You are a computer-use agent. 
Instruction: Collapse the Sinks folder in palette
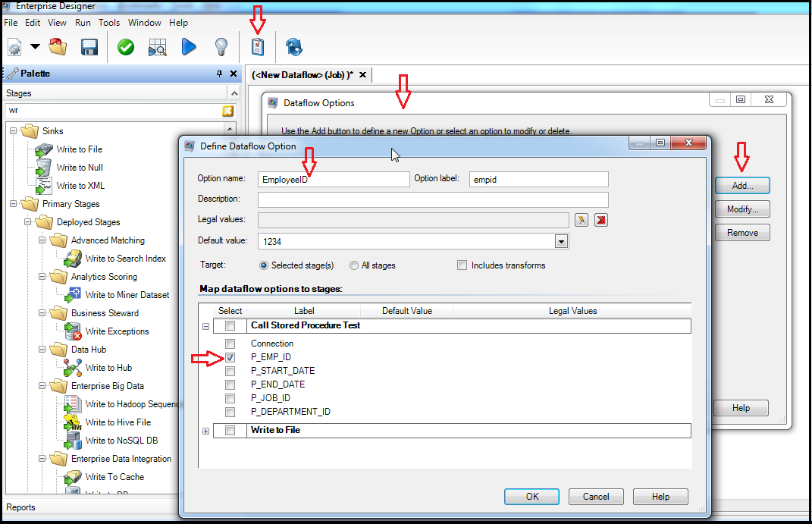click(14, 131)
